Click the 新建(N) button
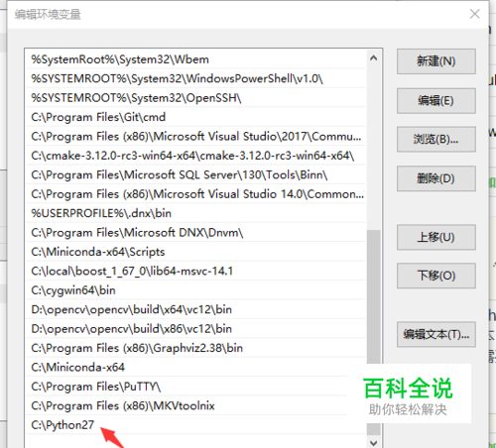 click(436, 61)
